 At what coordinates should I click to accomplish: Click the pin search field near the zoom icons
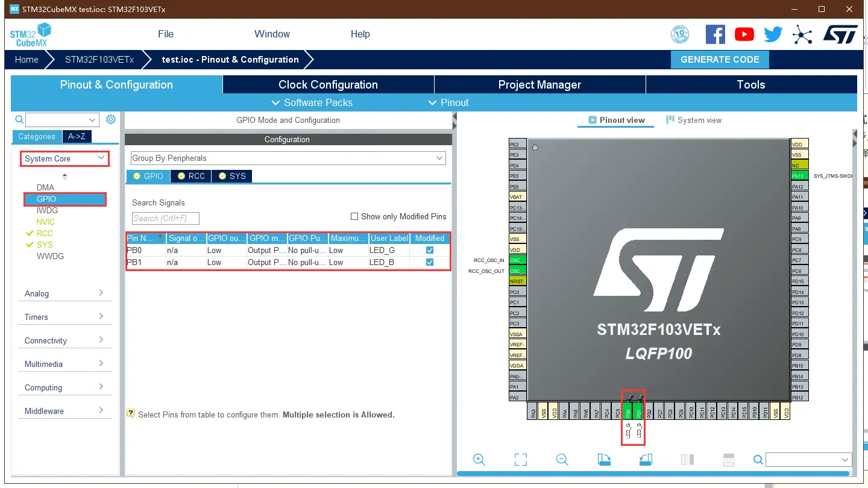[x=808, y=459]
